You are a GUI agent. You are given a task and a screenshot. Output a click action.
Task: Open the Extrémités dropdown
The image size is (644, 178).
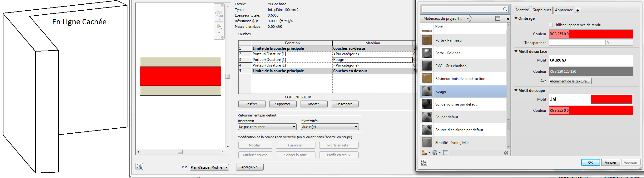point(329,127)
